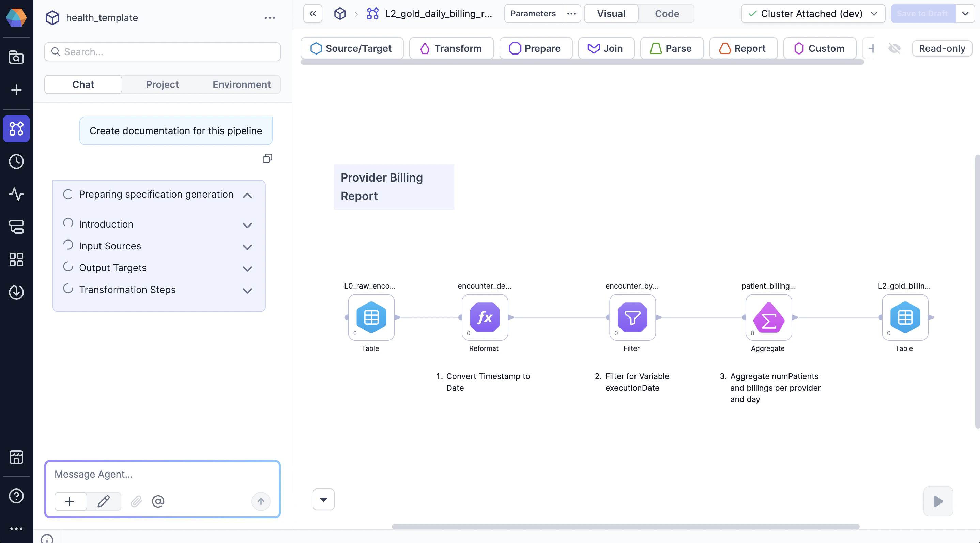Open the Join gem category

tap(606, 48)
